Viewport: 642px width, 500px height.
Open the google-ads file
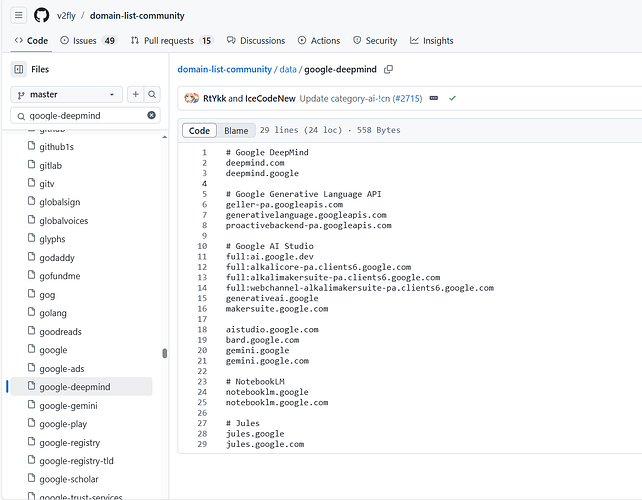tap(62, 369)
